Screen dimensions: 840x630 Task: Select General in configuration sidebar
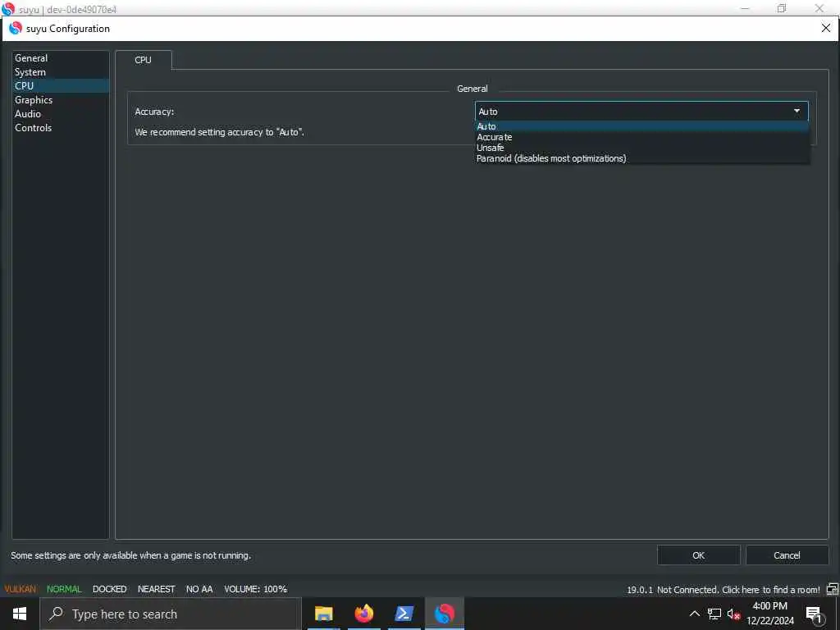click(61, 58)
